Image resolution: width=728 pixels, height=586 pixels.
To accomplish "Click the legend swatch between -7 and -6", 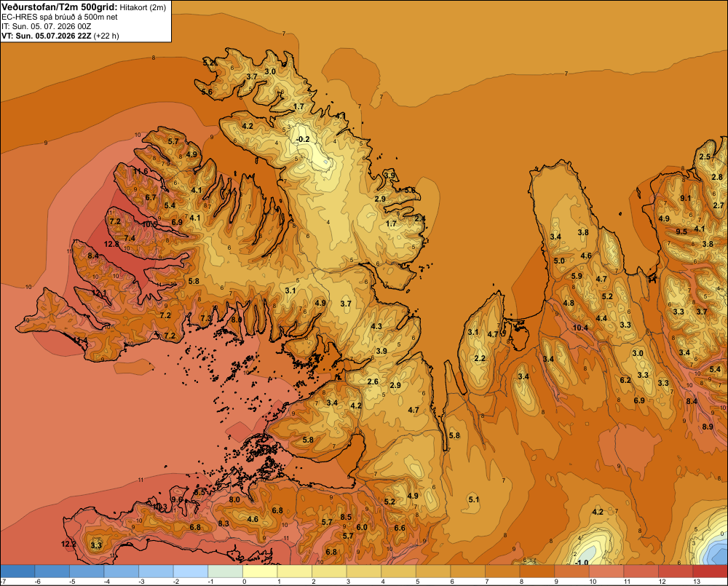I will [x=17, y=571].
